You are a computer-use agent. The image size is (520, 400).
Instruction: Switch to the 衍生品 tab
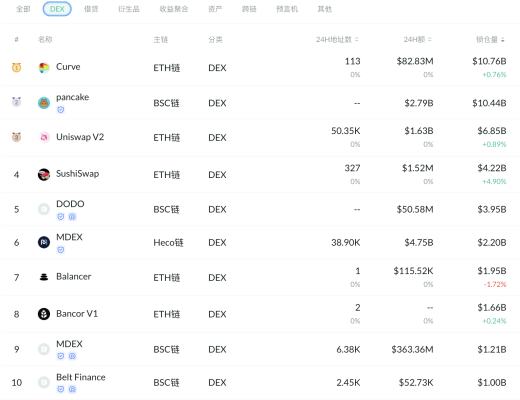(x=129, y=9)
